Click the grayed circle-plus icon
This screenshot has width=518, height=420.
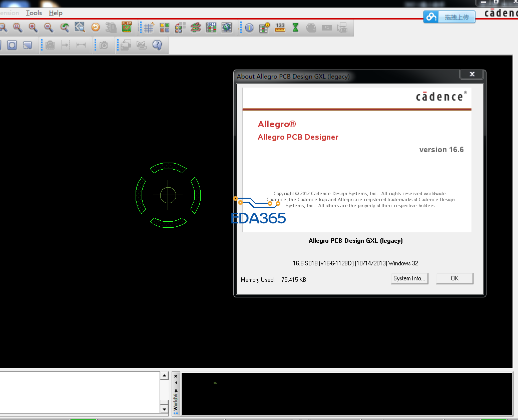click(x=311, y=28)
